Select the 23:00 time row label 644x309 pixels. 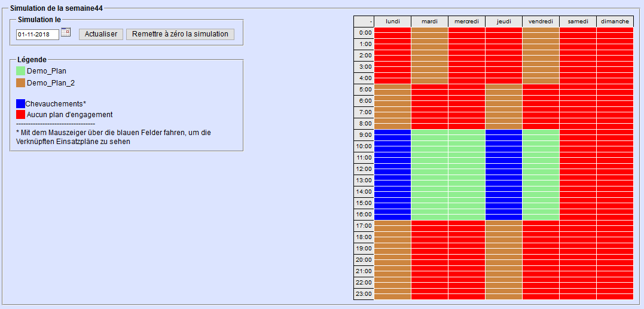tap(364, 294)
